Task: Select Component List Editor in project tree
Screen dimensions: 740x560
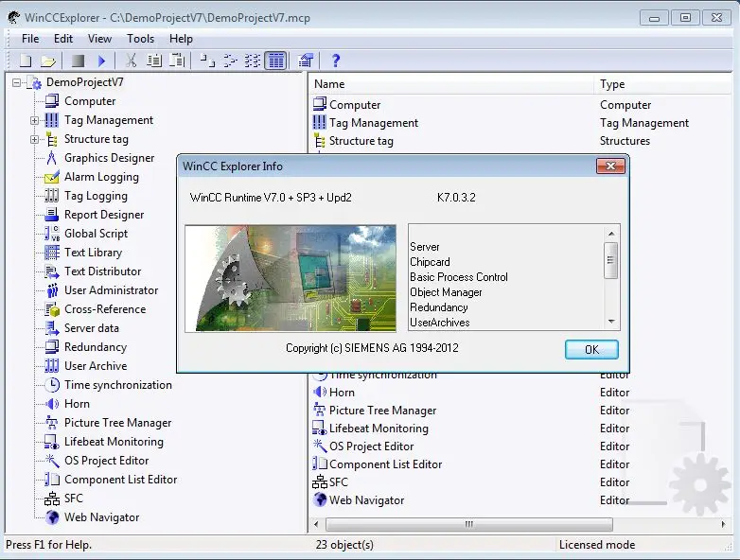Action: pyautogui.click(x=120, y=480)
